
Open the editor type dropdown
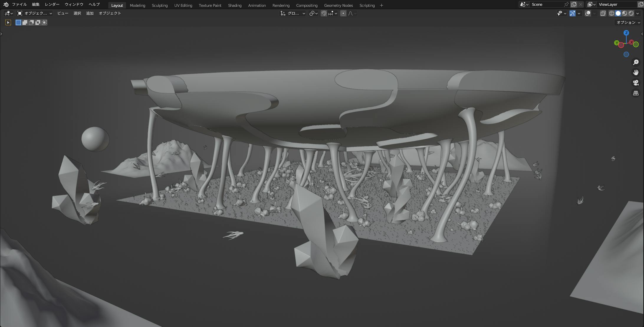[9, 13]
